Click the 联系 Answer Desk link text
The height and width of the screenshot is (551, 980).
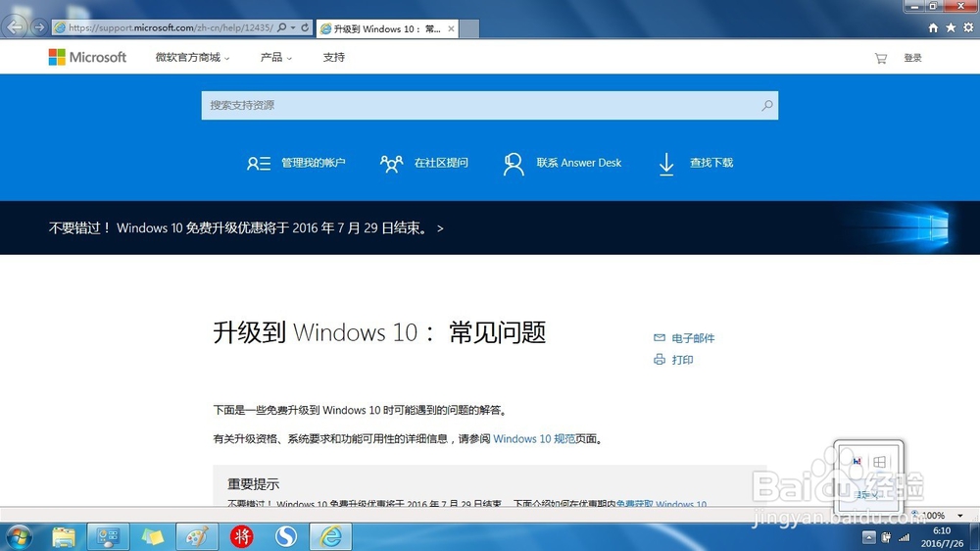pyautogui.click(x=579, y=163)
